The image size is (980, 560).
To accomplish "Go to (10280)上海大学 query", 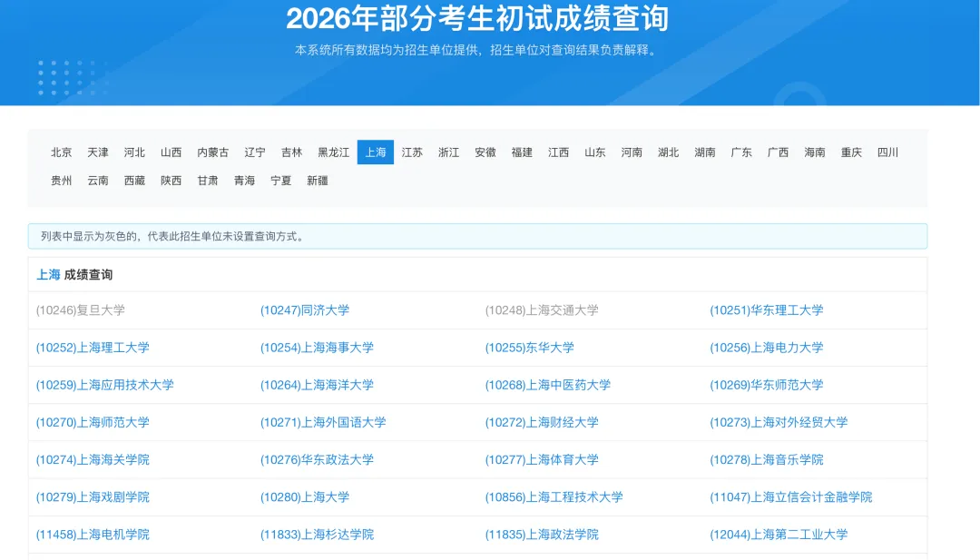I will point(305,497).
